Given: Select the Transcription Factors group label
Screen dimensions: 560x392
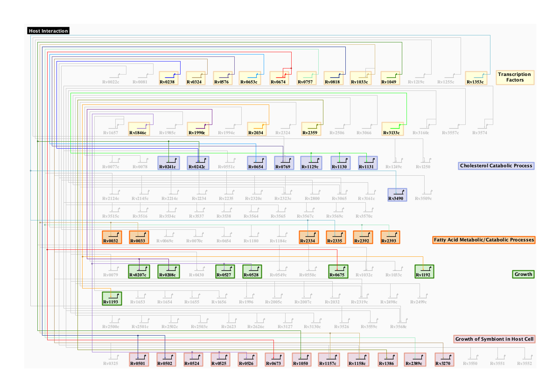Looking at the screenshot, I should pyautogui.click(x=514, y=77).
